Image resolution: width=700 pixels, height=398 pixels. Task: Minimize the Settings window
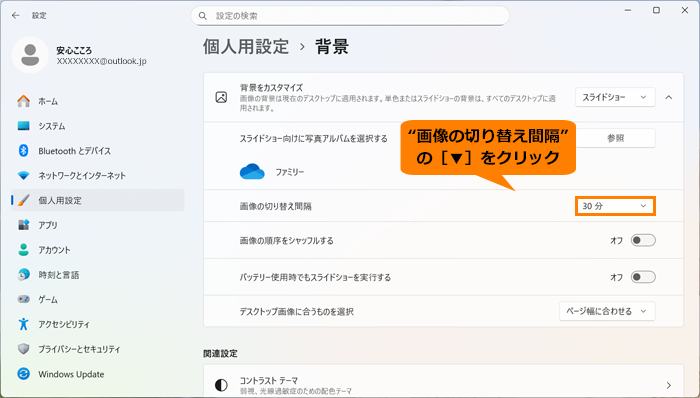[x=628, y=10]
